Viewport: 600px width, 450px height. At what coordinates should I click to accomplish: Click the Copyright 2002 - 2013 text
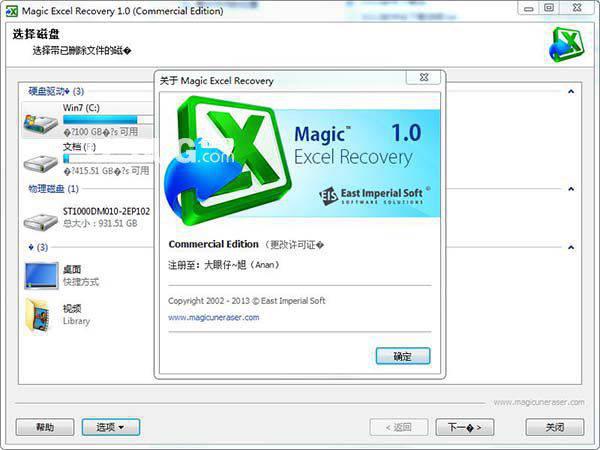coord(247,301)
